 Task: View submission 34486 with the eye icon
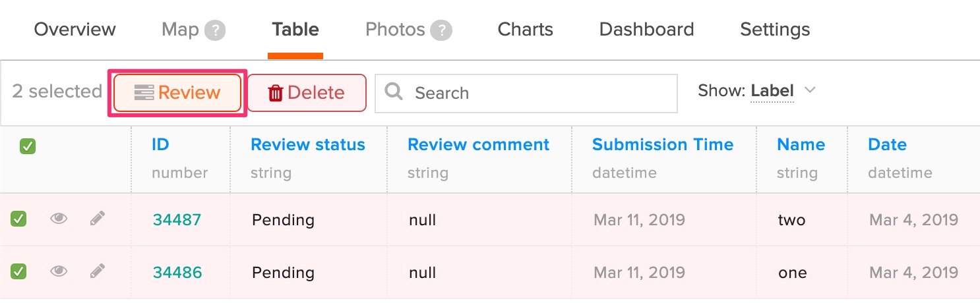tap(59, 271)
